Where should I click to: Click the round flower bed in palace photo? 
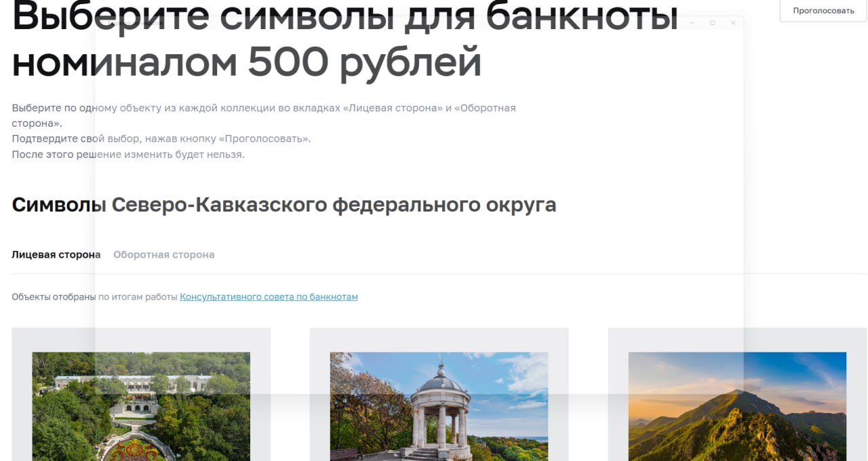[133, 450]
